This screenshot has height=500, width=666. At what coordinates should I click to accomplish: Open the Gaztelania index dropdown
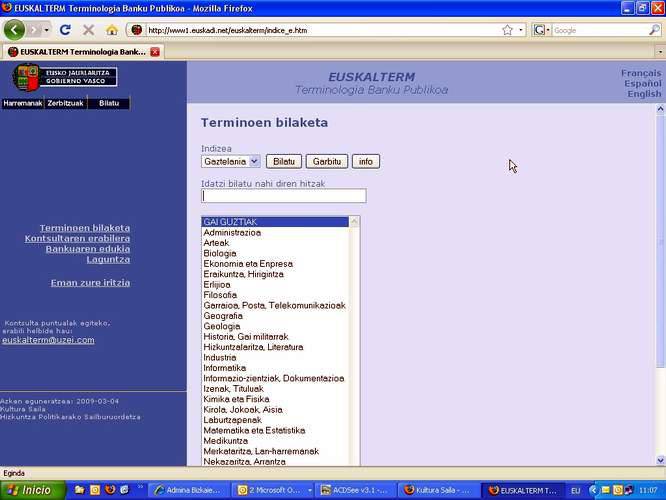pos(231,161)
